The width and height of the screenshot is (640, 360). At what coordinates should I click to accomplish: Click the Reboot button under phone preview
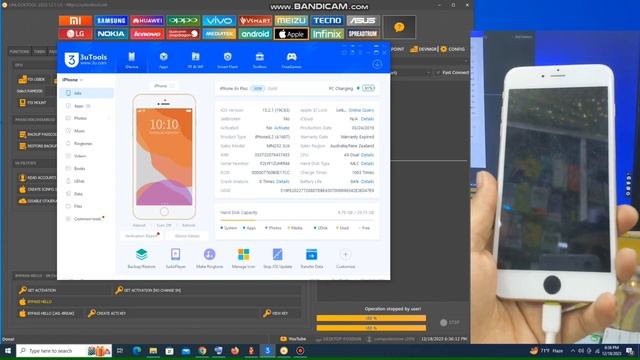click(139, 225)
